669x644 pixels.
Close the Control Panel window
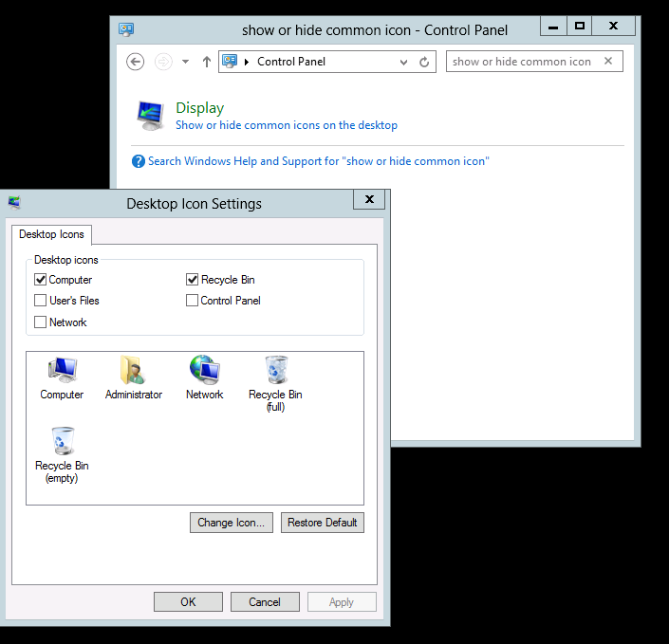point(613,26)
